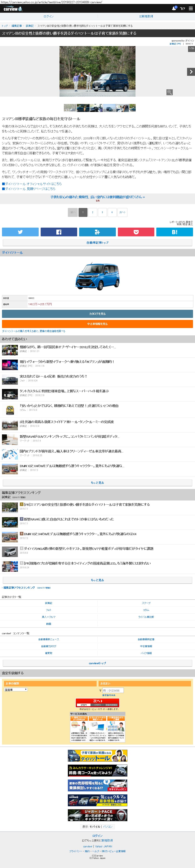Click carview!トップ button
The height and width of the screenshot is (868, 195).
pos(97,663)
